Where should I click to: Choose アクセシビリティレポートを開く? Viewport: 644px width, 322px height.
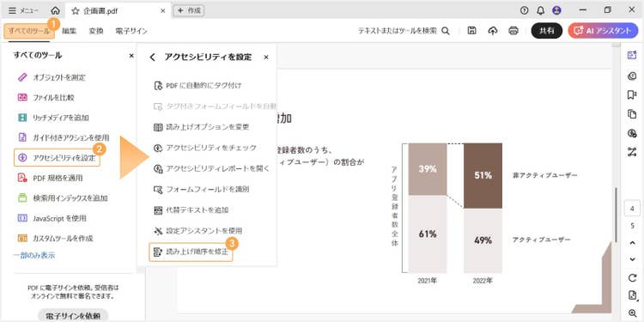[x=211, y=168]
